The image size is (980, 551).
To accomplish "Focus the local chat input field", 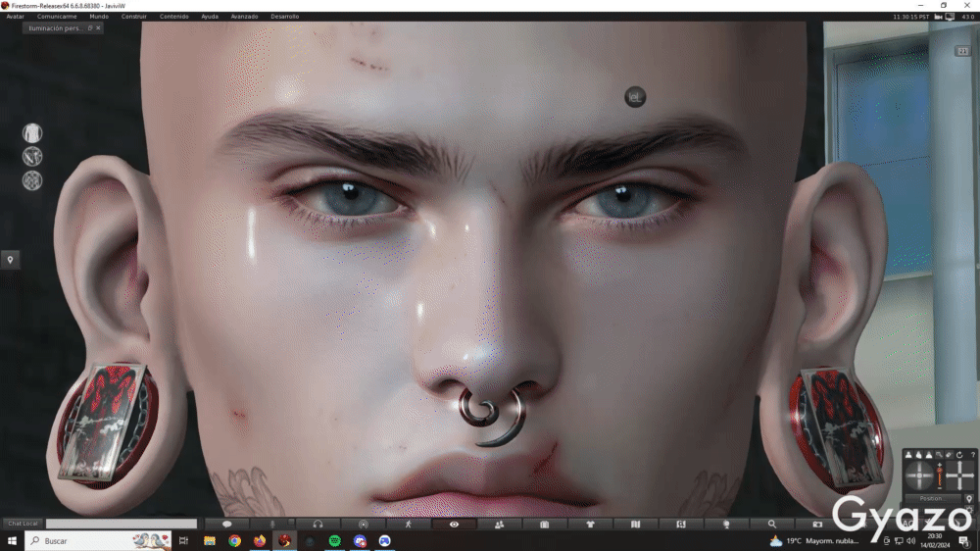I will click(x=122, y=524).
